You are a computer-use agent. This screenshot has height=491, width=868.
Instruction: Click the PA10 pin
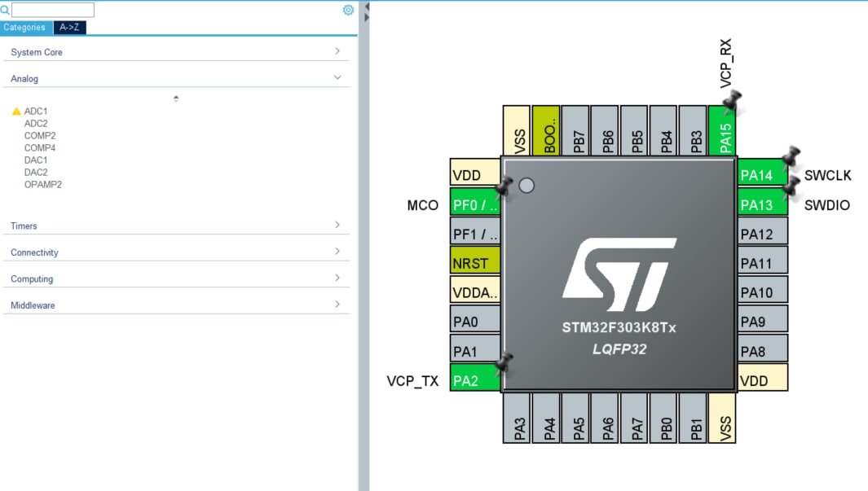click(x=762, y=290)
